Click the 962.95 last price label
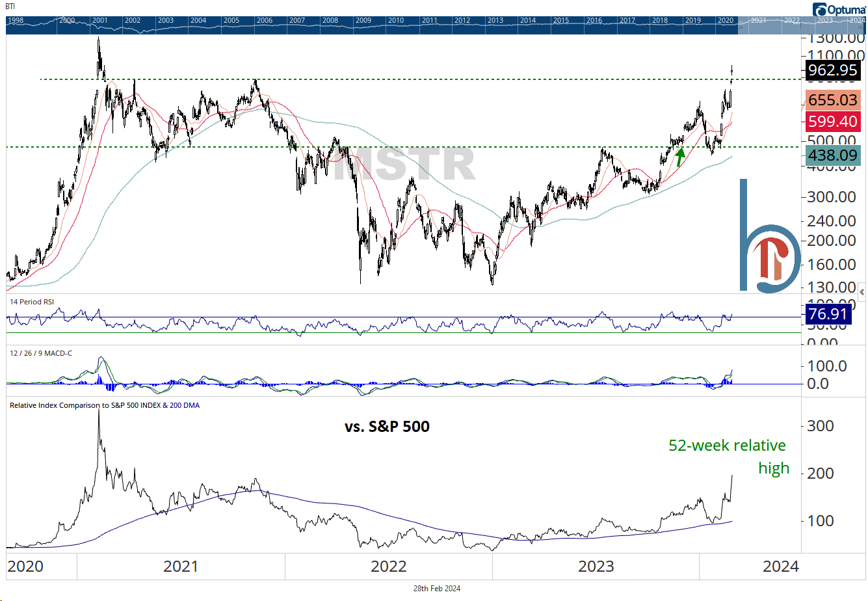The height and width of the screenshot is (601, 868). click(x=833, y=70)
